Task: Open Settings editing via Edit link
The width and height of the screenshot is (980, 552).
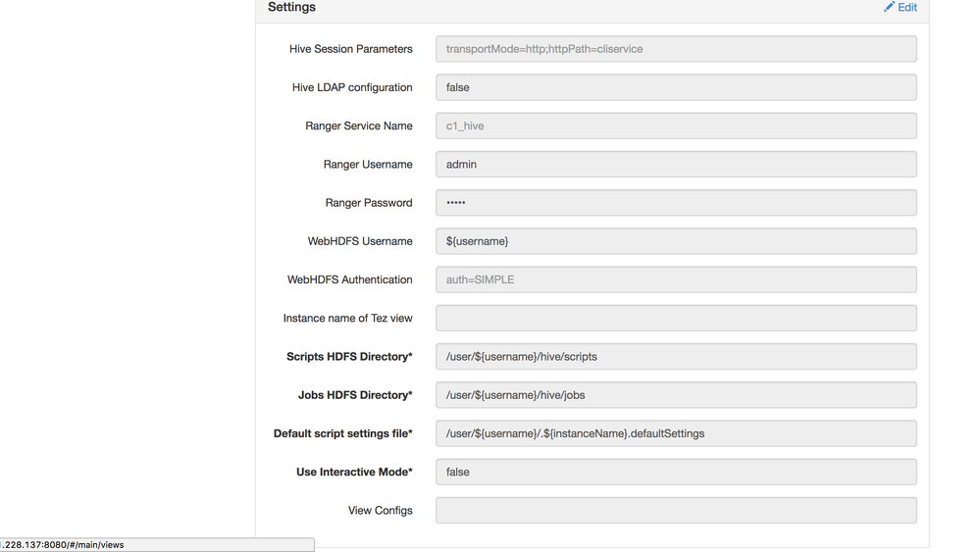Action: click(906, 8)
